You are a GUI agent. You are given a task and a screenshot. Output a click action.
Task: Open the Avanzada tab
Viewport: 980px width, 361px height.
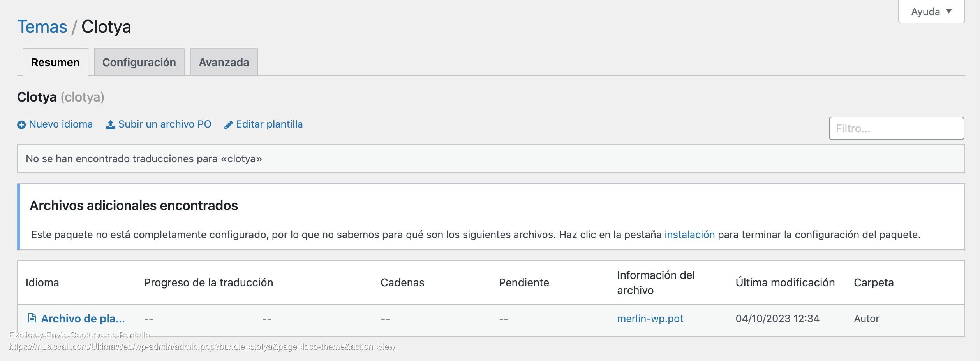pos(224,62)
